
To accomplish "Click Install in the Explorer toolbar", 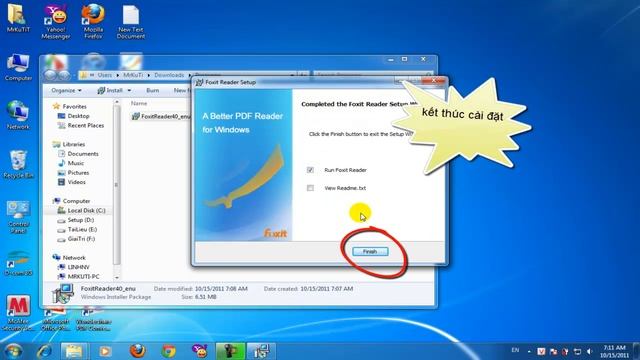I will coord(110,90).
